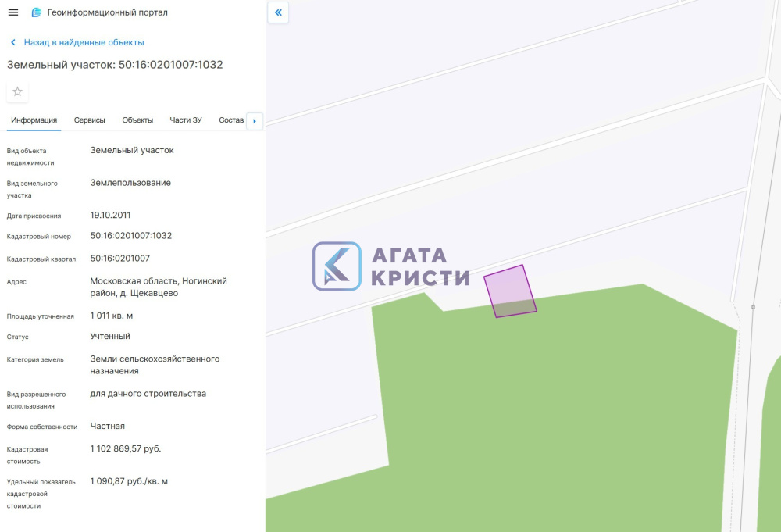Viewport: 781px width, 532px height.
Task: Add the land parcel to favorites
Action: [18, 91]
